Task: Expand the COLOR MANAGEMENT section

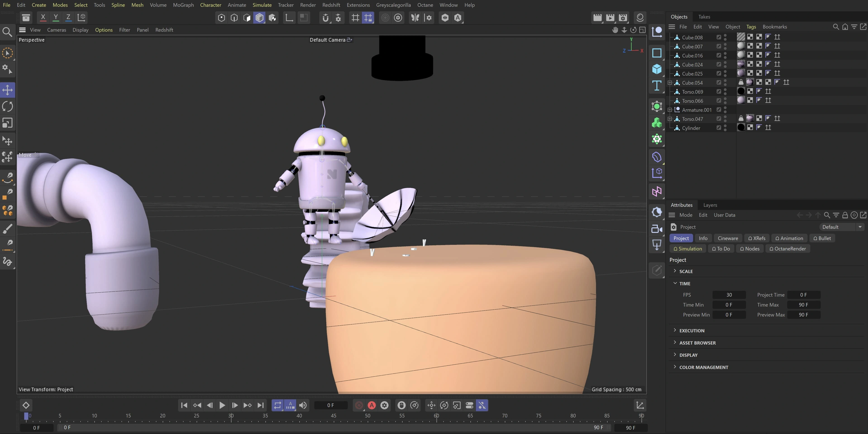Action: pos(675,367)
